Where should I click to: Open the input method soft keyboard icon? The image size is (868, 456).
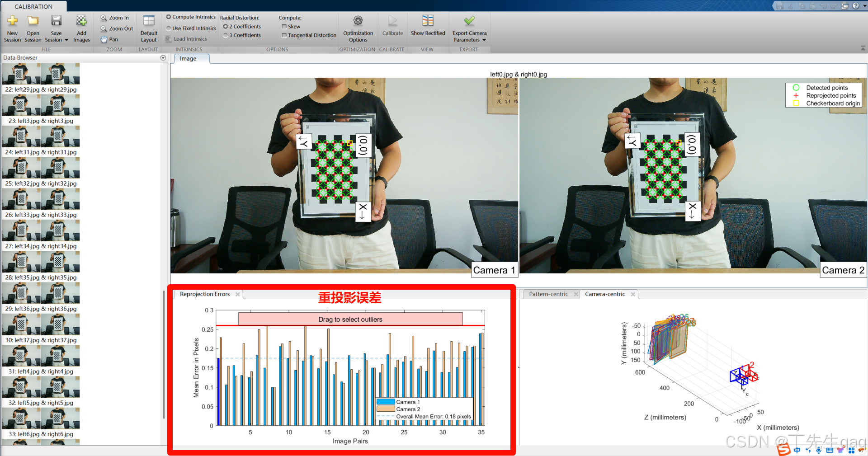(830, 450)
